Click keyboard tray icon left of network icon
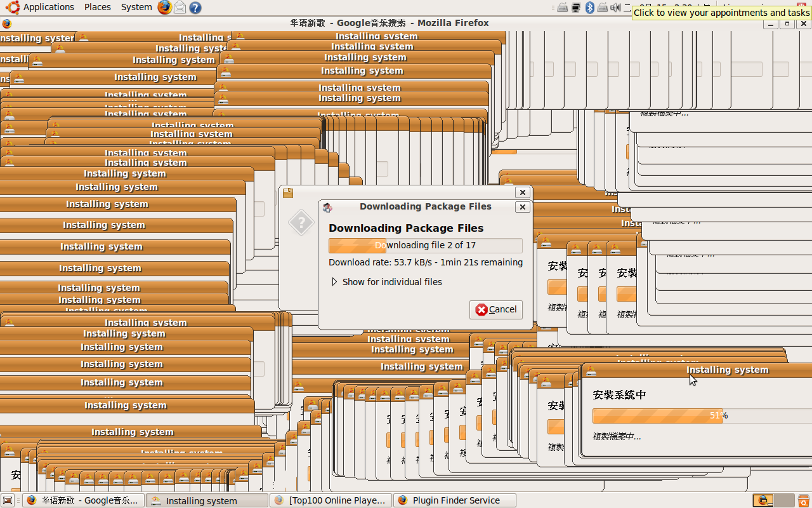This screenshot has height=508, width=812. tap(562, 8)
